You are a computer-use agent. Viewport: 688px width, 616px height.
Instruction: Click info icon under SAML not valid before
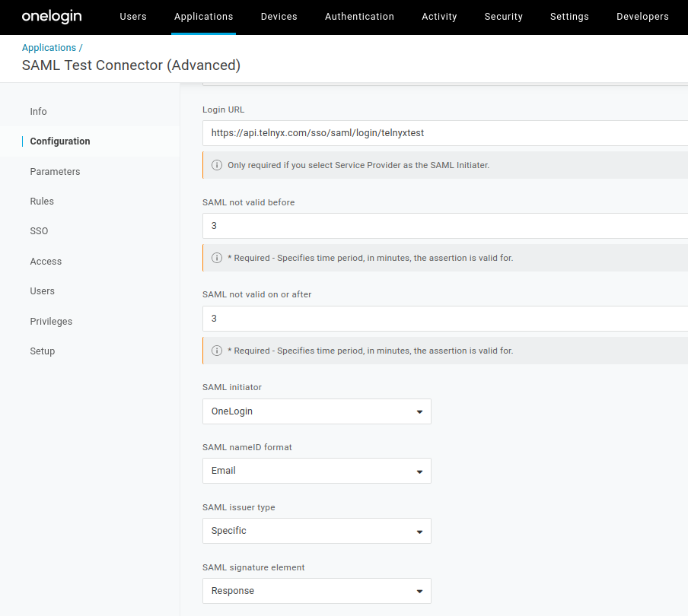(217, 258)
